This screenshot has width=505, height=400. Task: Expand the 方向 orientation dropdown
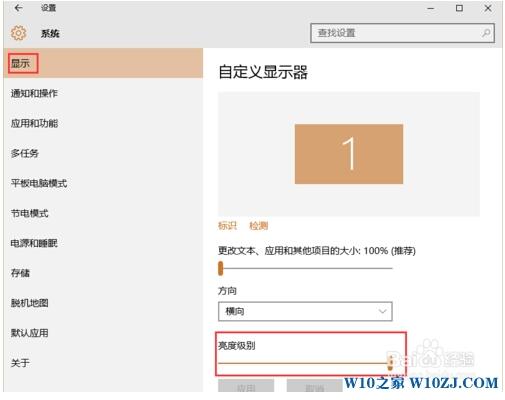point(305,311)
